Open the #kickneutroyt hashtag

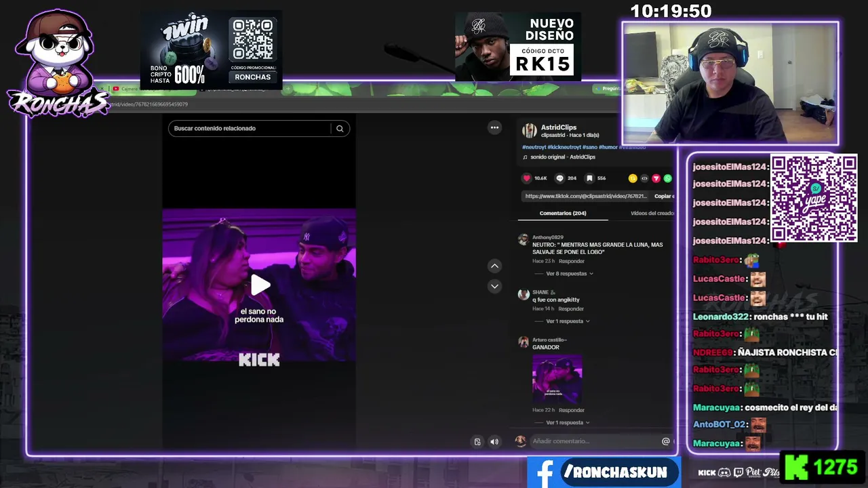click(565, 147)
